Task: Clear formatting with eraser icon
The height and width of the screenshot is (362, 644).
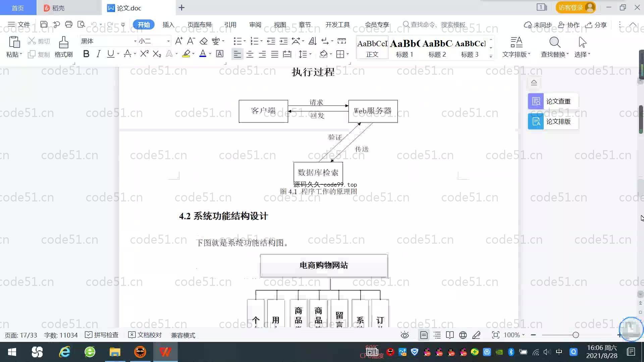Action: click(204, 41)
